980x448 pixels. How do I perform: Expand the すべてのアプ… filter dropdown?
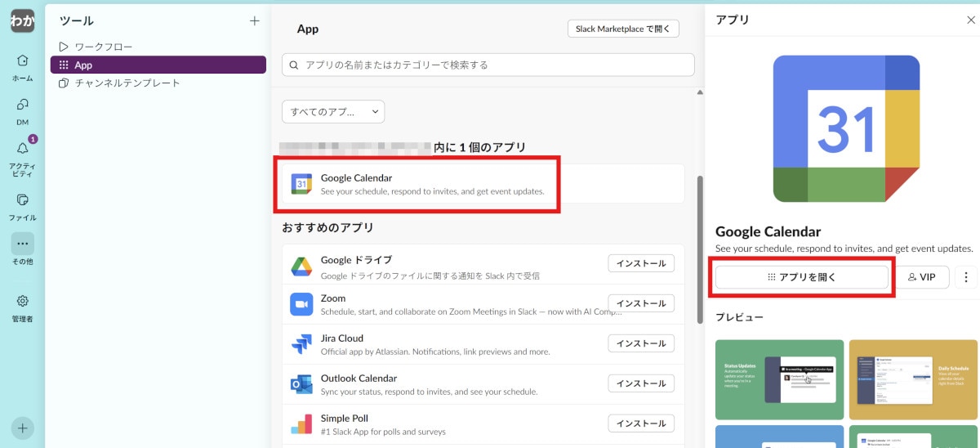point(332,111)
